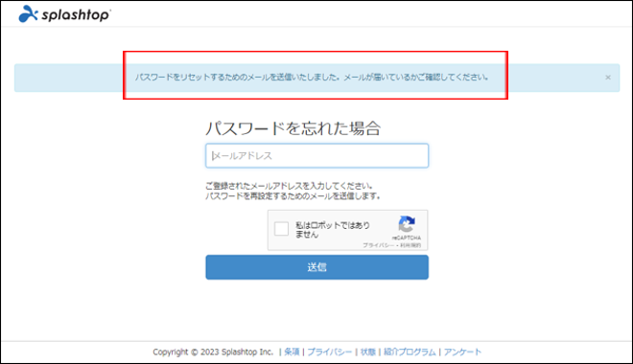Check the 私はロボットではありません checkbox
Image resolution: width=633 pixels, height=364 pixels.
(281, 229)
